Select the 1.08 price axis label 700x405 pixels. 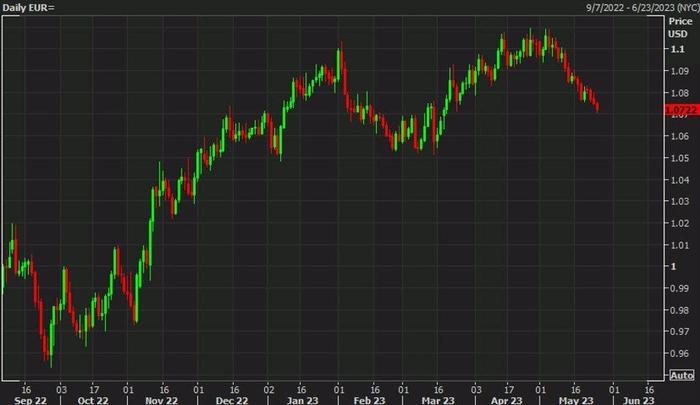click(x=679, y=93)
